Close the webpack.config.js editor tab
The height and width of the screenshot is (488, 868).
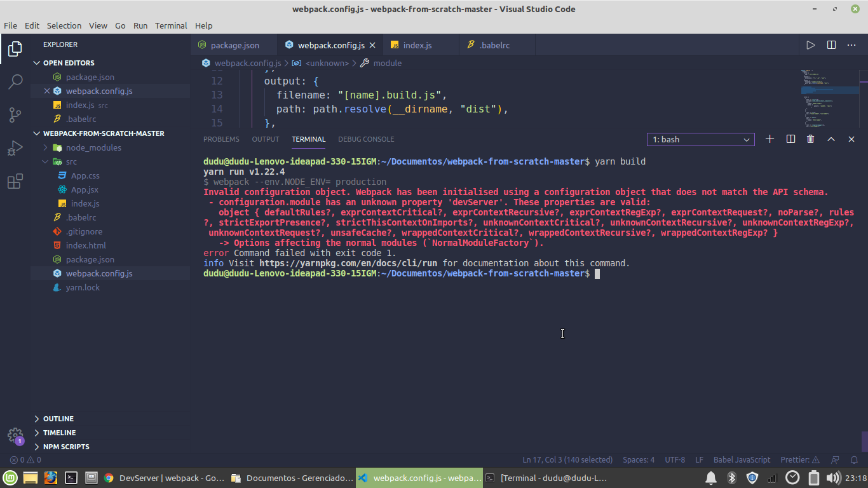372,45
